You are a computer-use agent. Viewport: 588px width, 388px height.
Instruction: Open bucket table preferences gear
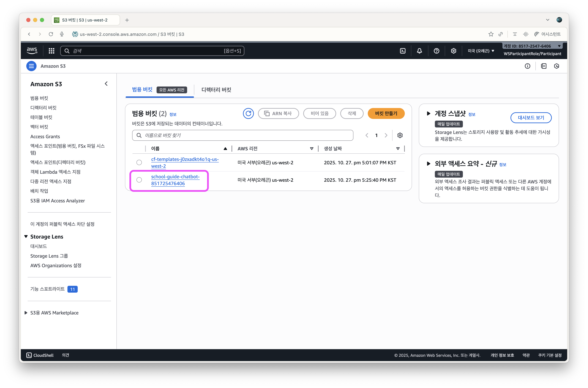[x=400, y=135]
